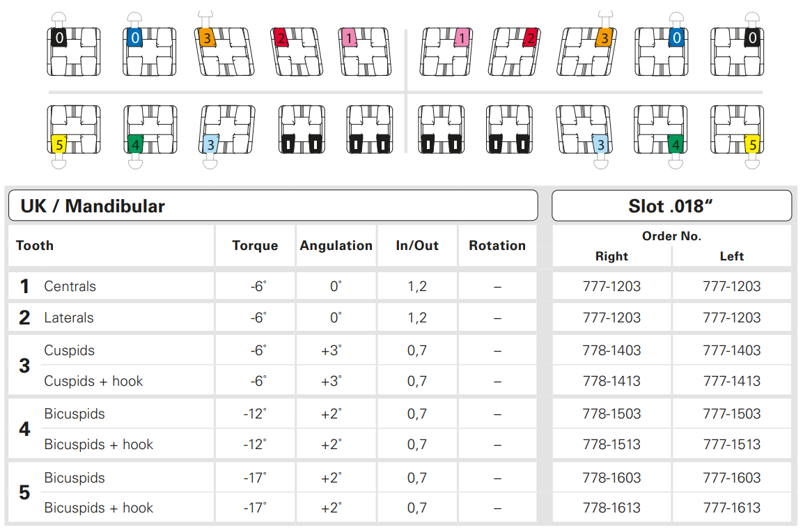The image size is (803, 532).
Task: Select the Laterals tooth row label
Action: coord(68,318)
